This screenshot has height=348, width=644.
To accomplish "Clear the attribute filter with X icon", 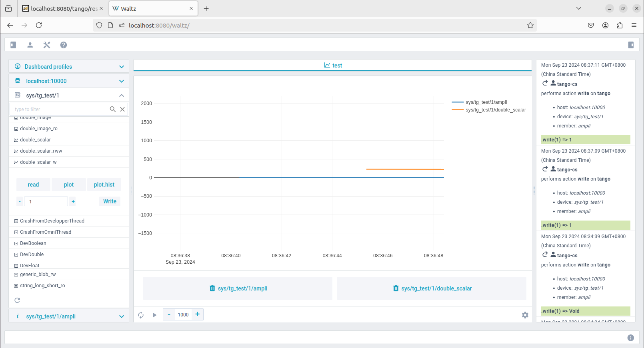I will point(122,109).
